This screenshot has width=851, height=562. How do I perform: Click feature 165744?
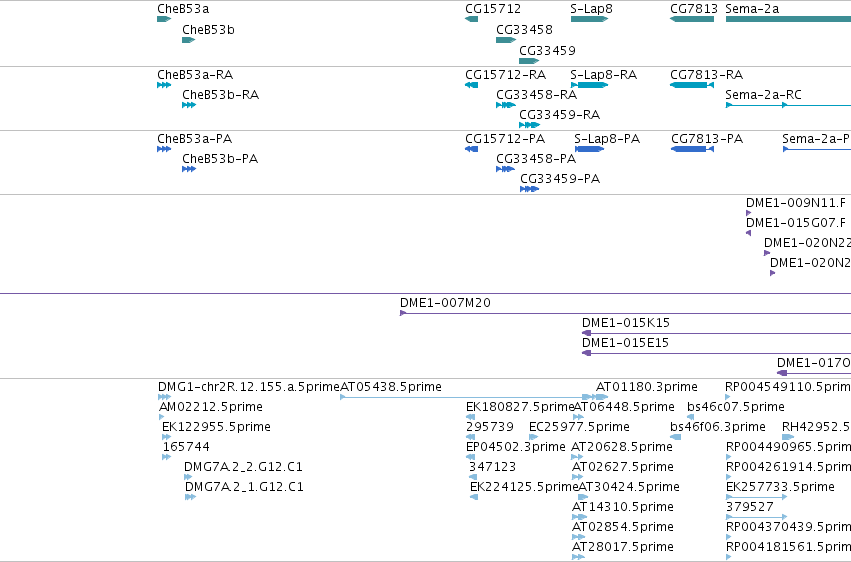click(x=186, y=447)
